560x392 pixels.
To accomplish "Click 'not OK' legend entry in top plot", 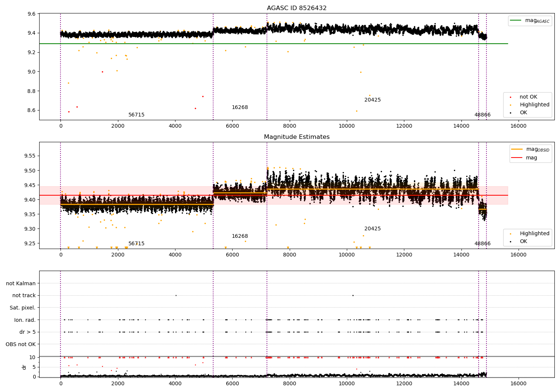I will (x=528, y=97).
